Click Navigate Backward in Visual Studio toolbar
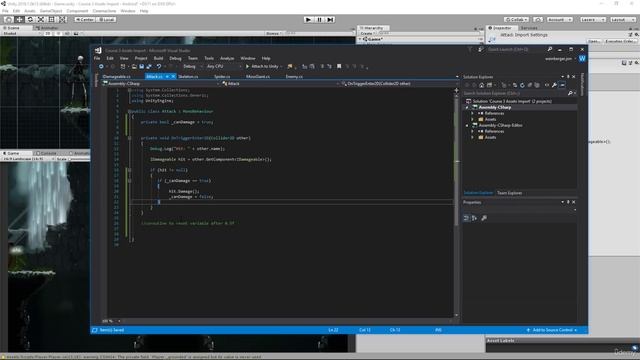This screenshot has width=640, height=360. pos(101,66)
